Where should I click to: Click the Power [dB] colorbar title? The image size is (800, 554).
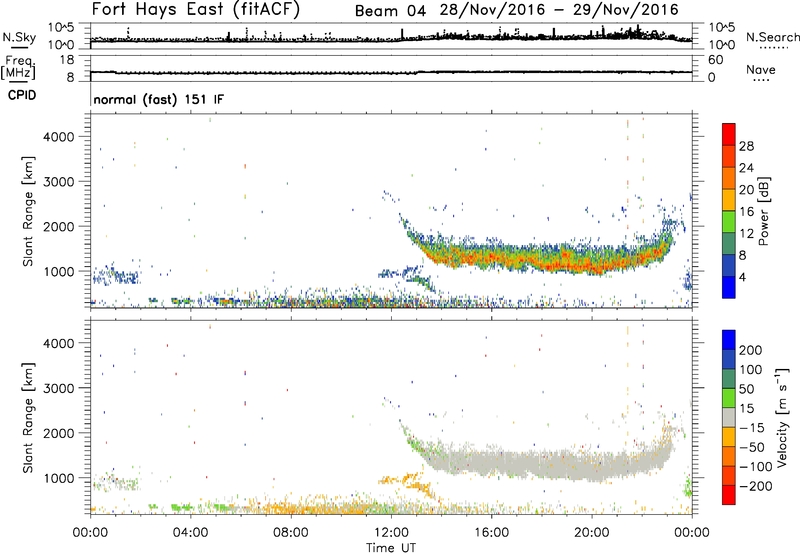[764, 211]
